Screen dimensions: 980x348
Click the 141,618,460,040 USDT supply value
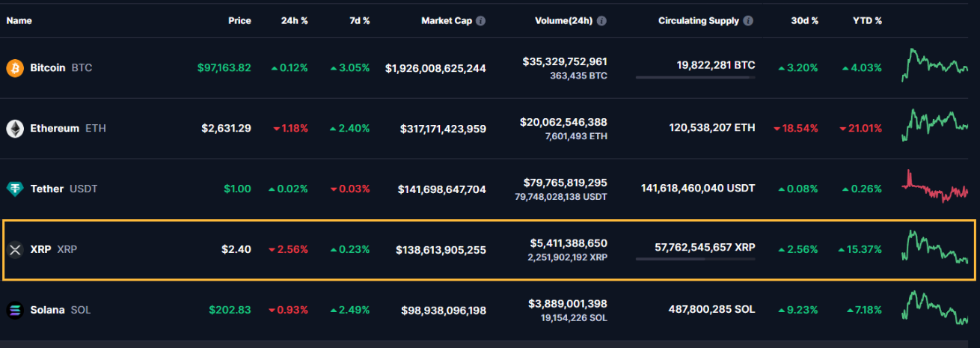point(699,189)
